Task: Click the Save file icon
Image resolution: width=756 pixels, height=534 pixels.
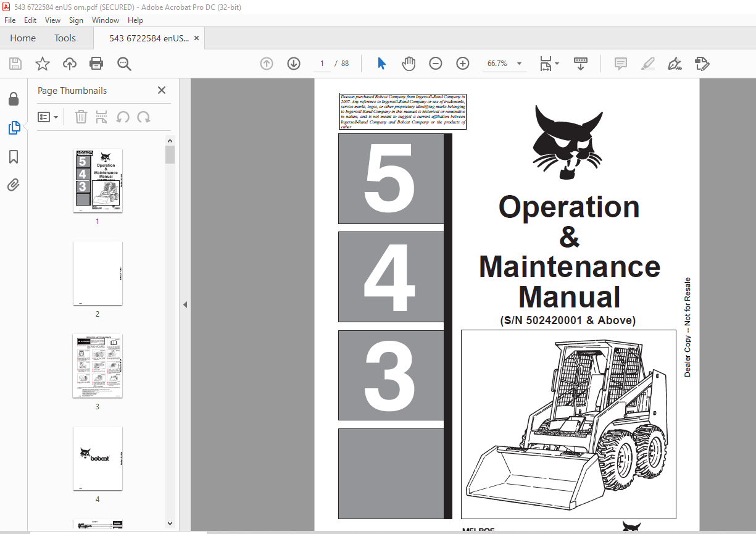Action: (15, 64)
